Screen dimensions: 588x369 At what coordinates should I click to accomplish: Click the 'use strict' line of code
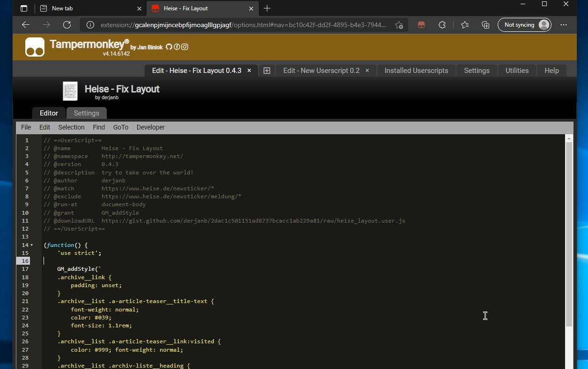point(79,253)
